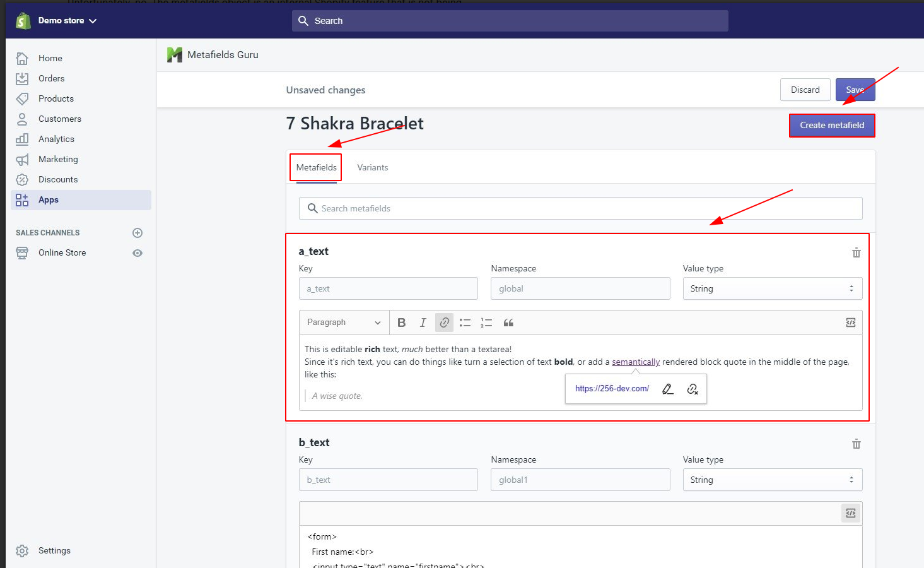Open a_text Value type String dropdown
This screenshot has height=568, width=924.
click(x=773, y=288)
